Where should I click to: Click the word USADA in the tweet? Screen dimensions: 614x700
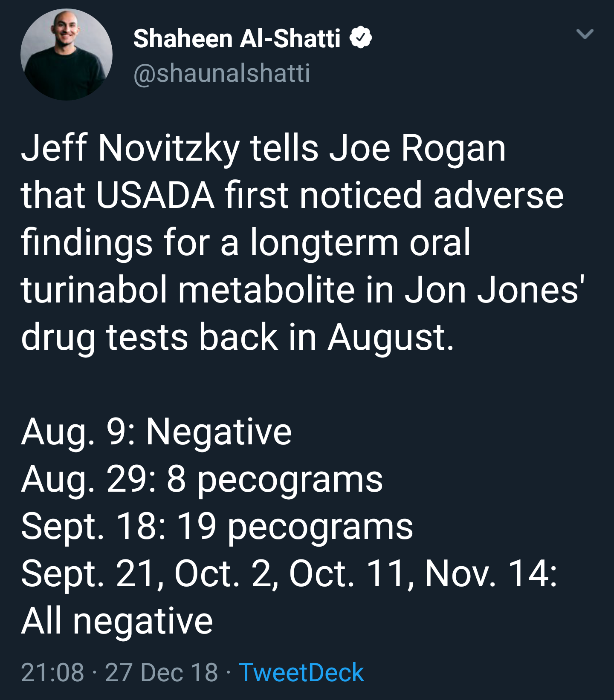click(155, 195)
